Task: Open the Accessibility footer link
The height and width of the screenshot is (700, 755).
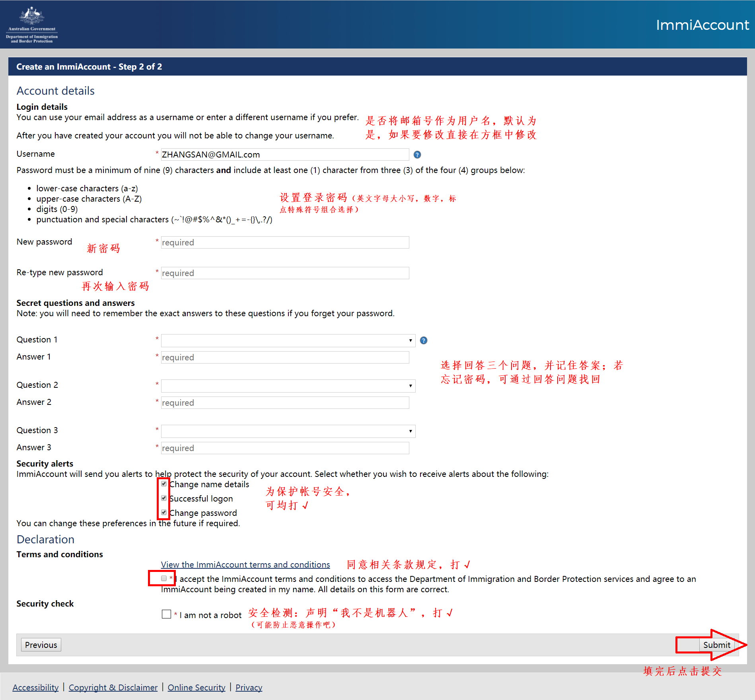Action: (35, 687)
